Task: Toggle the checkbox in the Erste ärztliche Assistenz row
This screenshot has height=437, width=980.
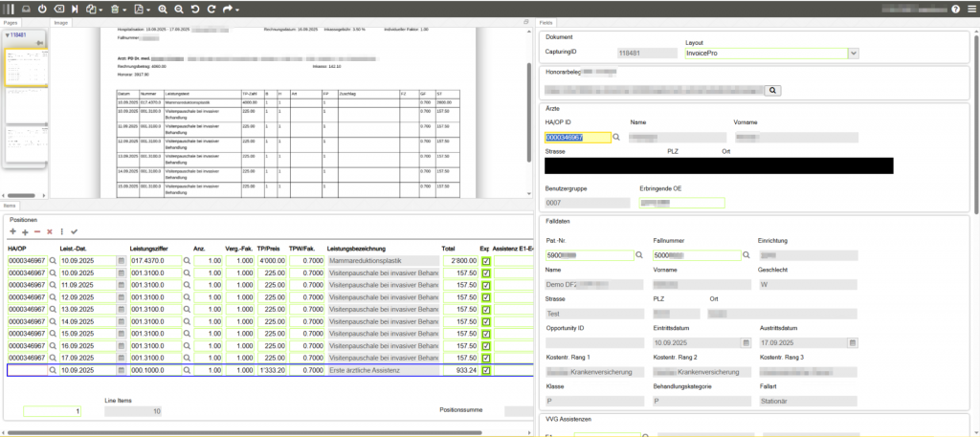Action: 486,370
